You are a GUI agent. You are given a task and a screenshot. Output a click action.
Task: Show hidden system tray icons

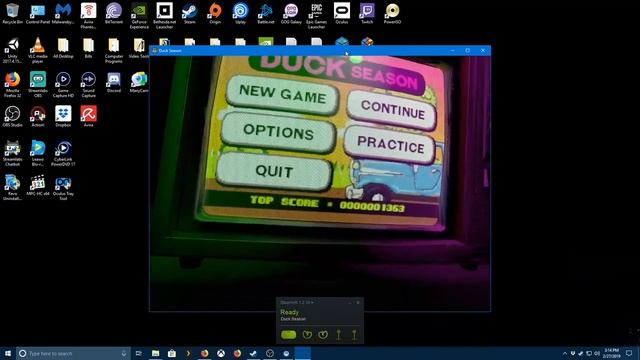[565, 353]
